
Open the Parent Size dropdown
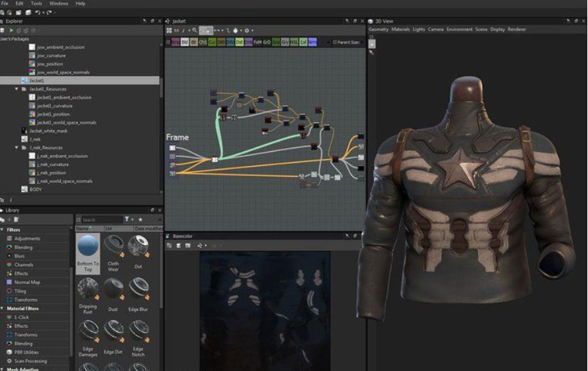click(348, 42)
